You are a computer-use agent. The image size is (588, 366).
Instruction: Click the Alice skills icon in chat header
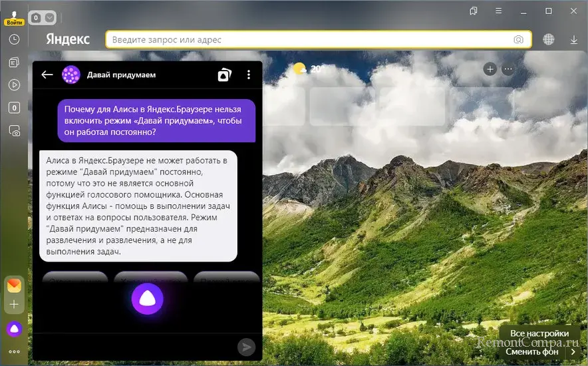[x=224, y=75]
